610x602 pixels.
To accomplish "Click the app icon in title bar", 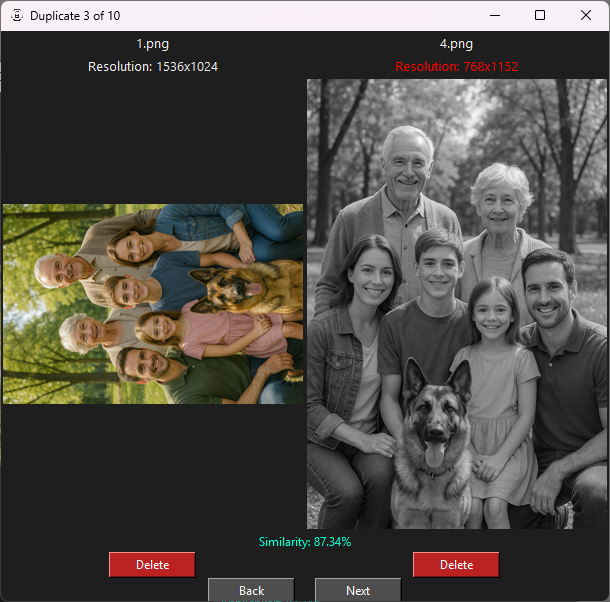I will click(x=17, y=16).
